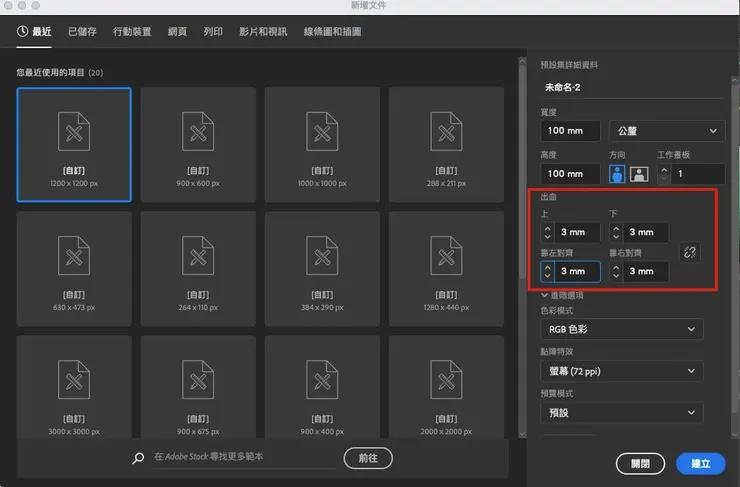The width and height of the screenshot is (740, 487).
Task: Click the bottom (下) bleed field
Action: pos(645,232)
